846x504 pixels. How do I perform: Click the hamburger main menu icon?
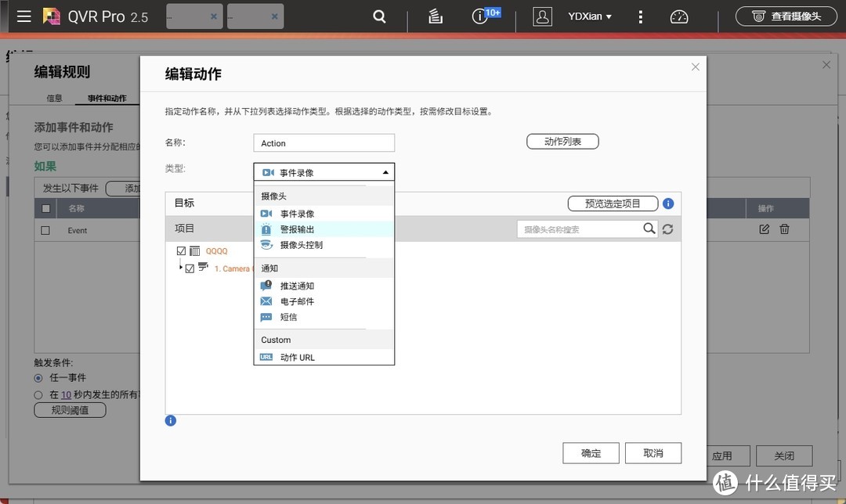23,16
